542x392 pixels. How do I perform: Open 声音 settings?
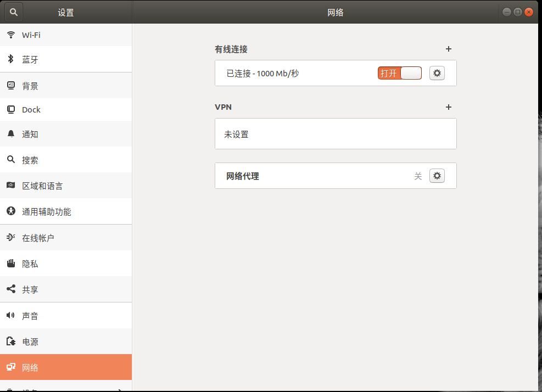click(66, 315)
